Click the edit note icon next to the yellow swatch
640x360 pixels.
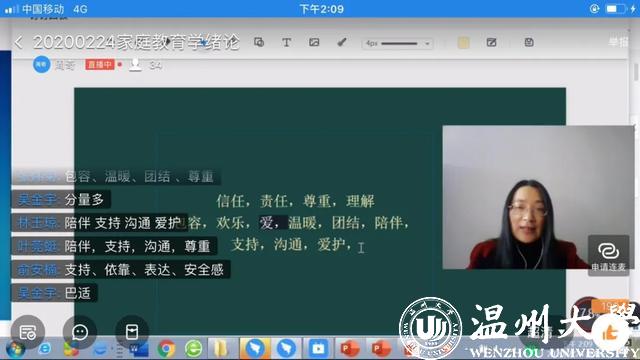(491, 42)
